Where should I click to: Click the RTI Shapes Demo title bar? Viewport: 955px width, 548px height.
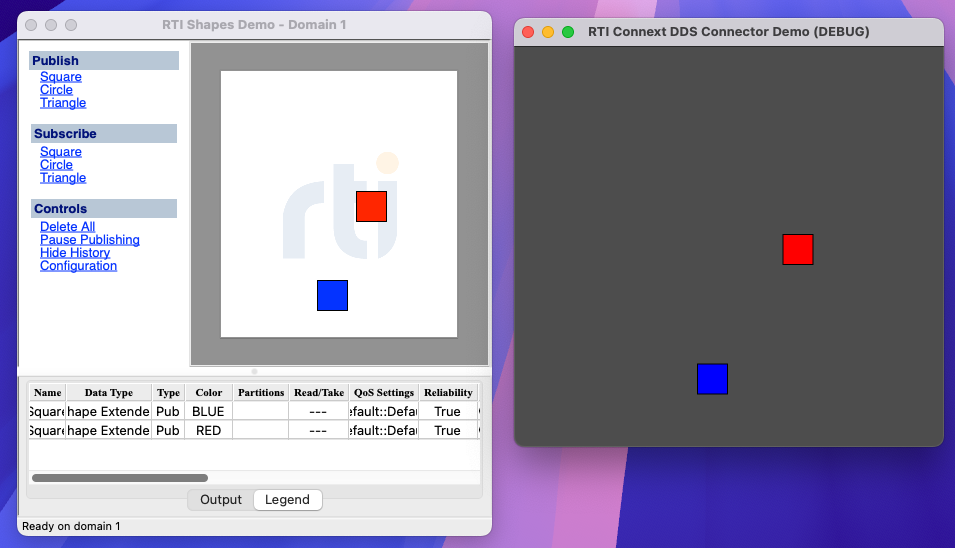[254, 25]
